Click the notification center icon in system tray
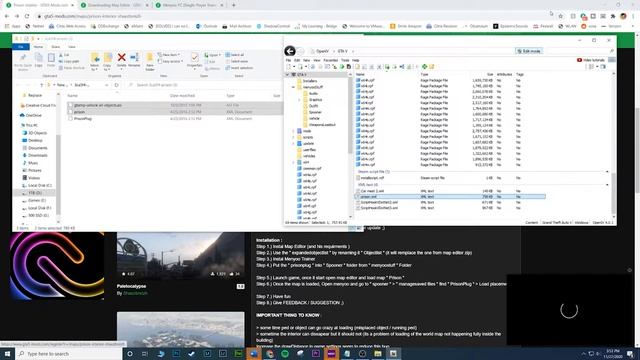Screen dimensions: 640x360 tap(631, 353)
